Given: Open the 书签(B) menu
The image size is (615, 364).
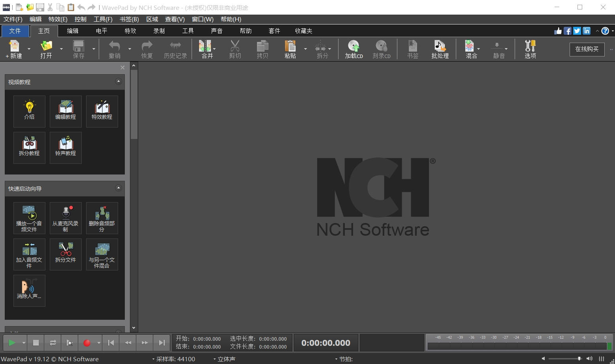Looking at the screenshot, I should [129, 19].
